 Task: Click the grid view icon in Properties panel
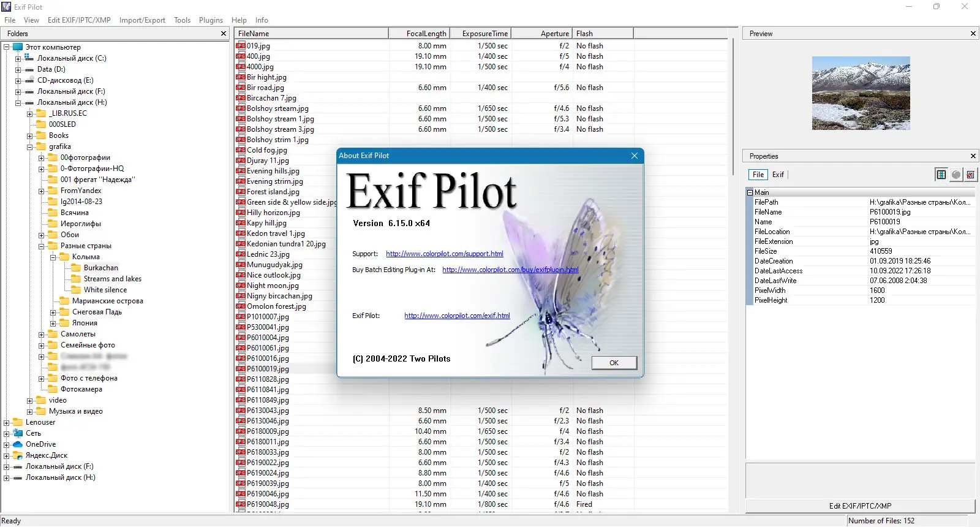(941, 175)
